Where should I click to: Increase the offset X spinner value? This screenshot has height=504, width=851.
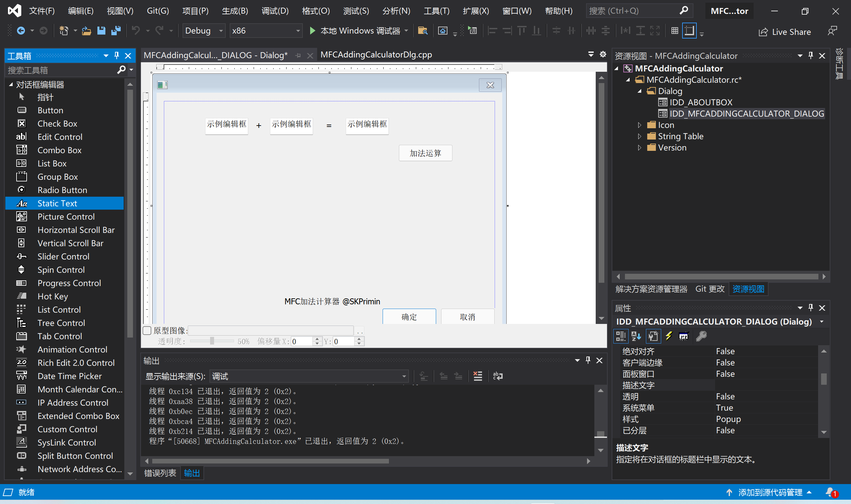pyautogui.click(x=317, y=339)
